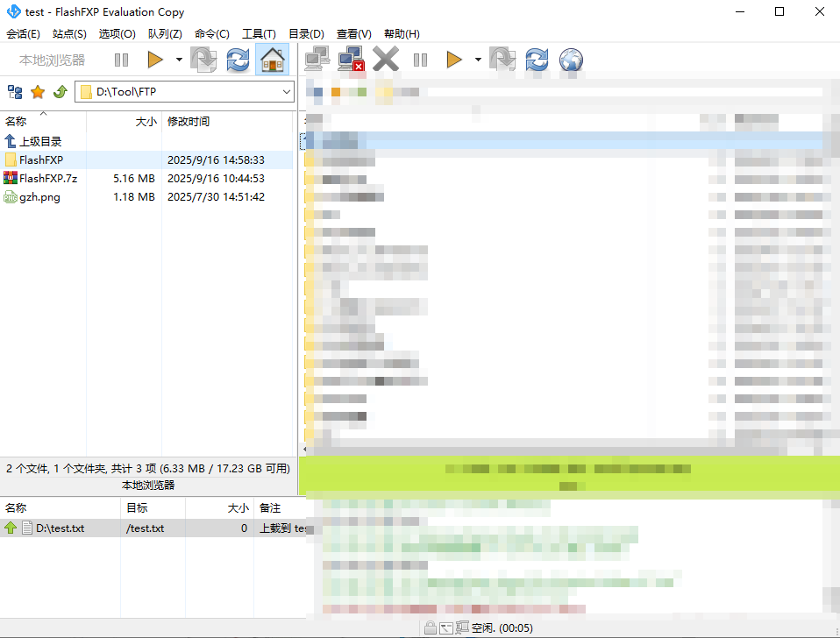Click the orange transfer arrow in remote toolbar
This screenshot has height=638, width=840.
pyautogui.click(x=453, y=60)
